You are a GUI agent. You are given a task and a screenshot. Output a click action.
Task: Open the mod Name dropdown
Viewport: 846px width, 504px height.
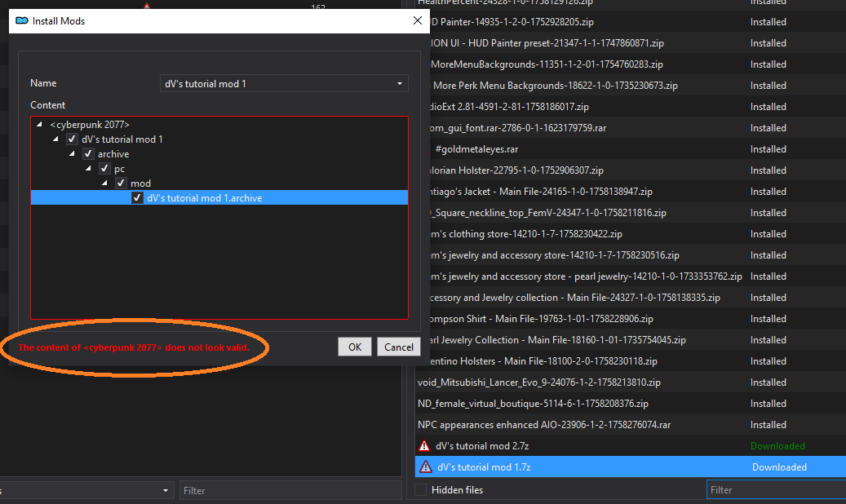(399, 83)
